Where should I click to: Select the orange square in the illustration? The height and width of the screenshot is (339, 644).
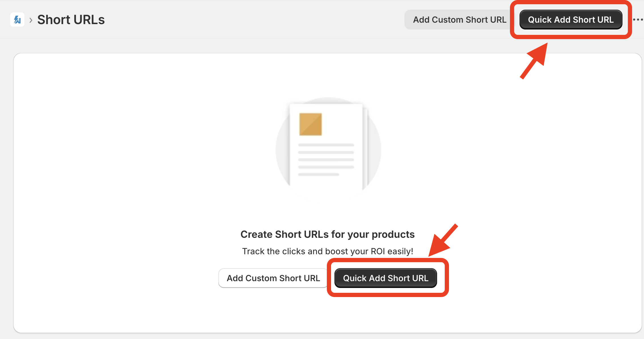point(311,125)
